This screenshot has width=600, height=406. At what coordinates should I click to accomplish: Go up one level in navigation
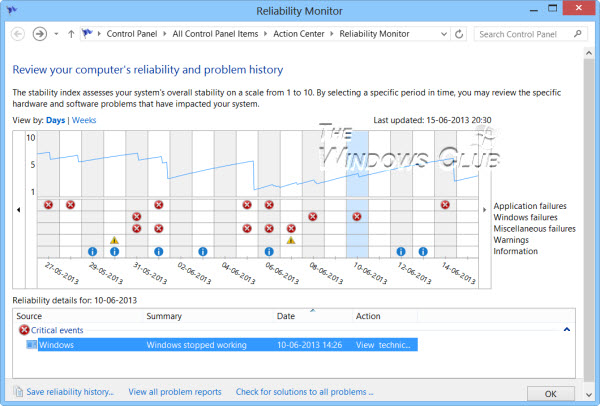(71, 34)
